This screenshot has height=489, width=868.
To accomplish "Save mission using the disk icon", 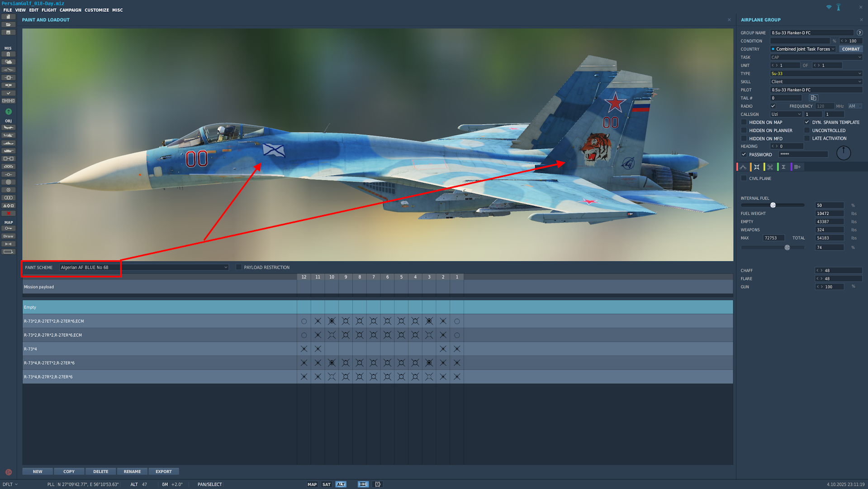I will click(x=8, y=33).
